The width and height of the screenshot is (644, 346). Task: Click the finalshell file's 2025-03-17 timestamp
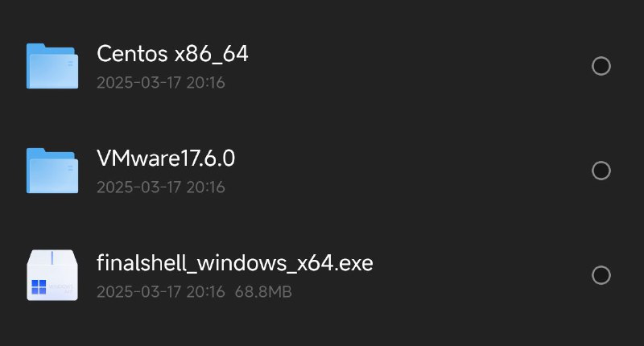[x=160, y=292]
